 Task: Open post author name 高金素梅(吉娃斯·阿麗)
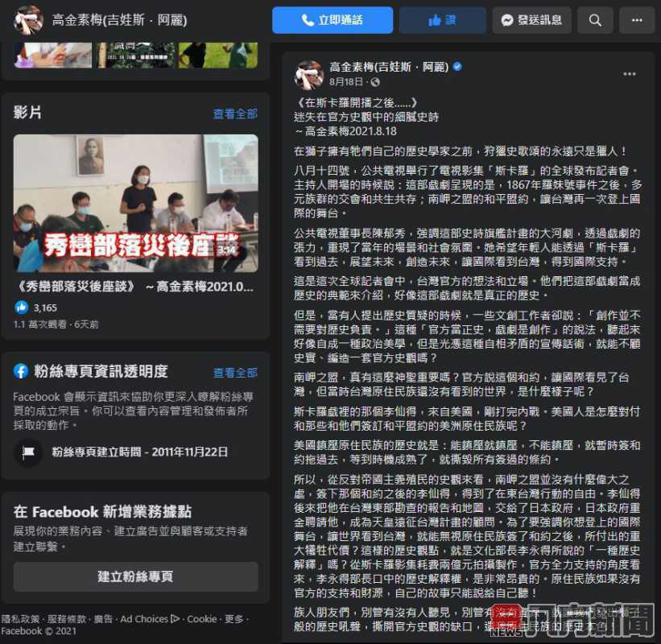point(389,67)
